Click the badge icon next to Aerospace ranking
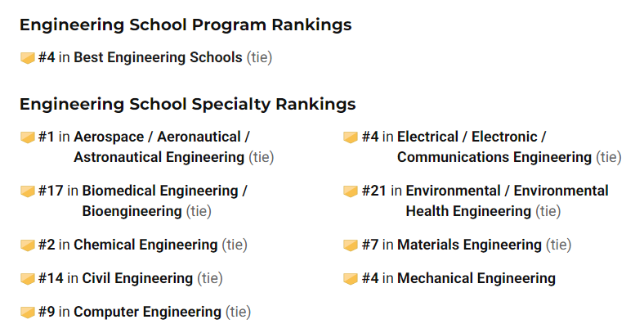 tap(27, 137)
